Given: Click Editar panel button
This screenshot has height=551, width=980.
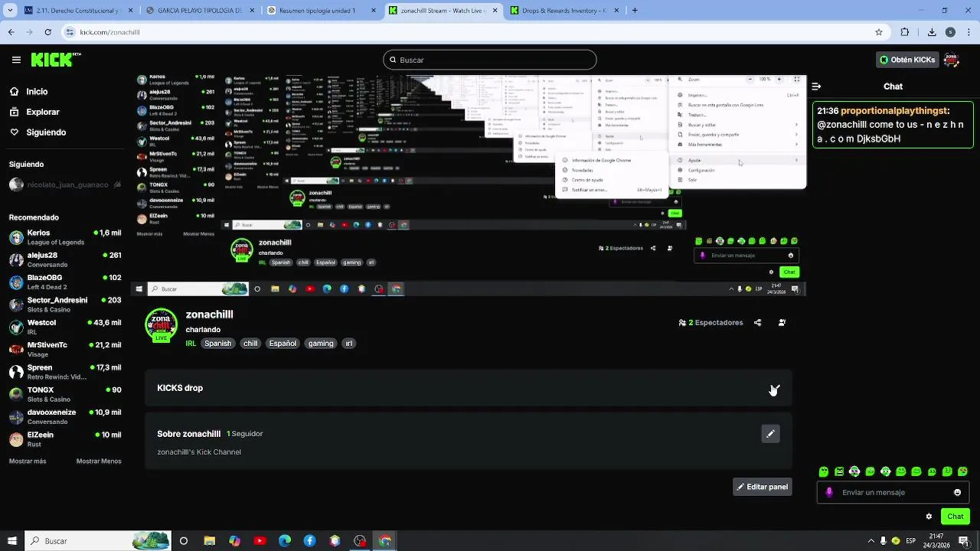Looking at the screenshot, I should coord(763,487).
